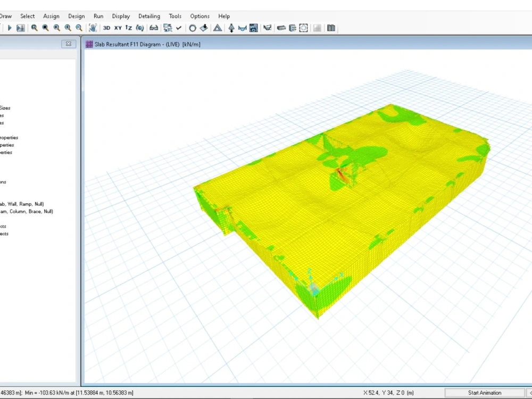Click the strip forces display icon
The image size is (532, 399).
click(x=268, y=28)
